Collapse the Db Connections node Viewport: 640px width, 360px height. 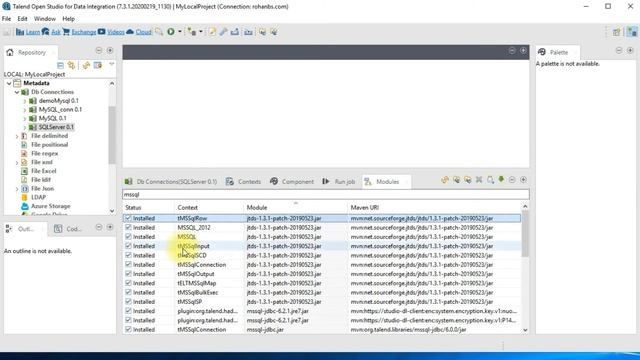pyautogui.click(x=17, y=92)
